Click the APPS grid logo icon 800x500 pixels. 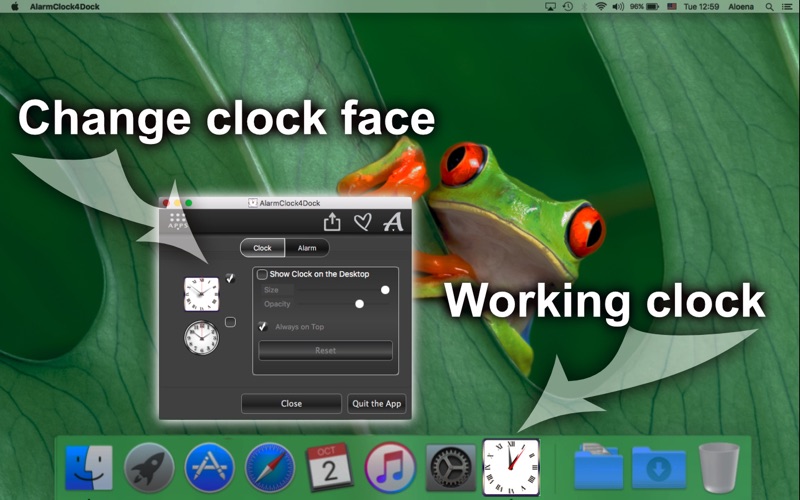tap(177, 223)
